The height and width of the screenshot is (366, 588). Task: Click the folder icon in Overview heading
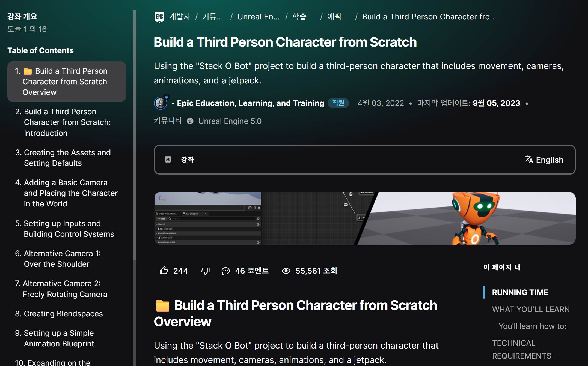click(x=163, y=305)
